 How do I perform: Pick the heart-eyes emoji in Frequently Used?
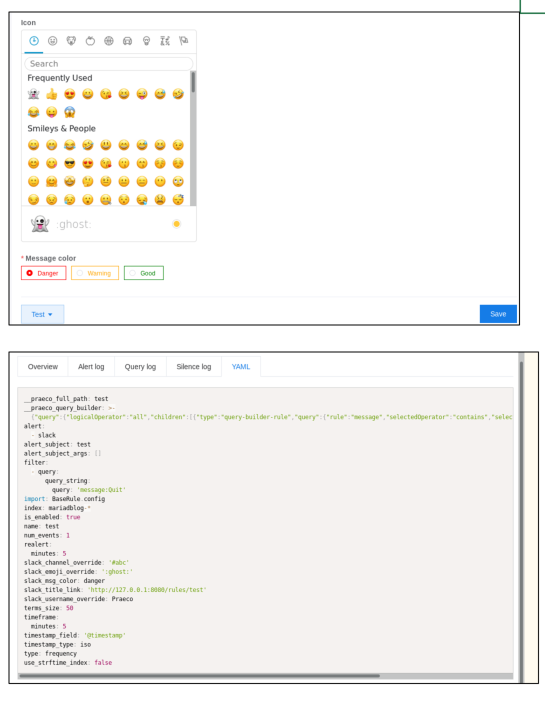click(x=70, y=94)
